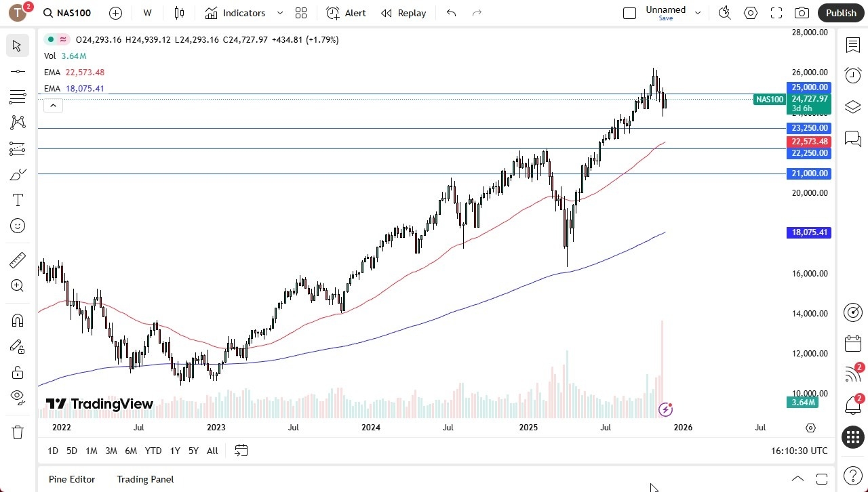The width and height of the screenshot is (868, 492).
Task: Expand the Indicators dropdown arrow
Action: coord(279,12)
